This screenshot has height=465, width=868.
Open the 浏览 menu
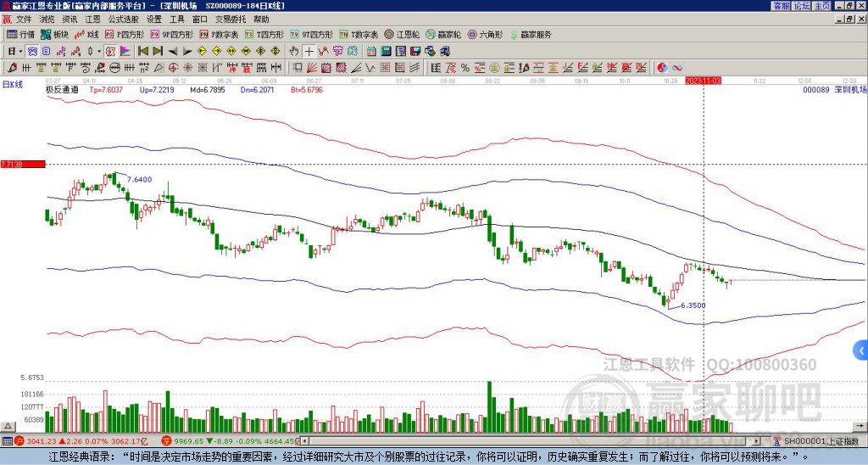[47, 20]
